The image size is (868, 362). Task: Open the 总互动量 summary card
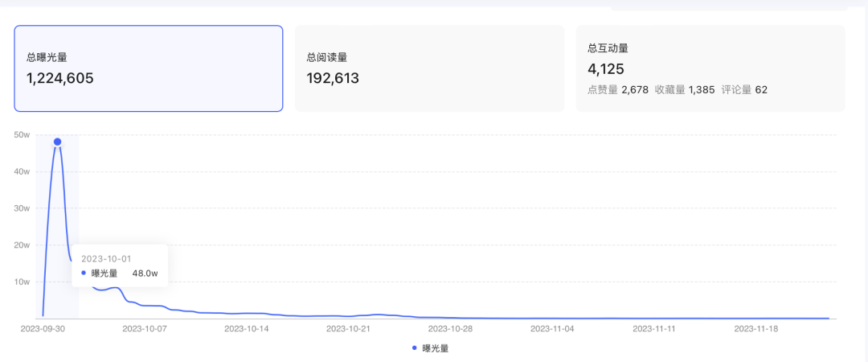[710, 68]
